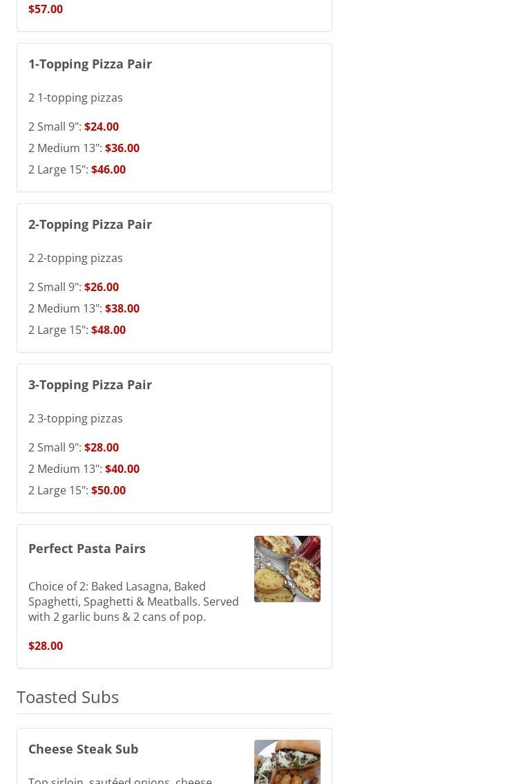This screenshot has height=784, width=532.
Task: Open the 2-Topping Pizza Pair item title
Action: [90, 224]
